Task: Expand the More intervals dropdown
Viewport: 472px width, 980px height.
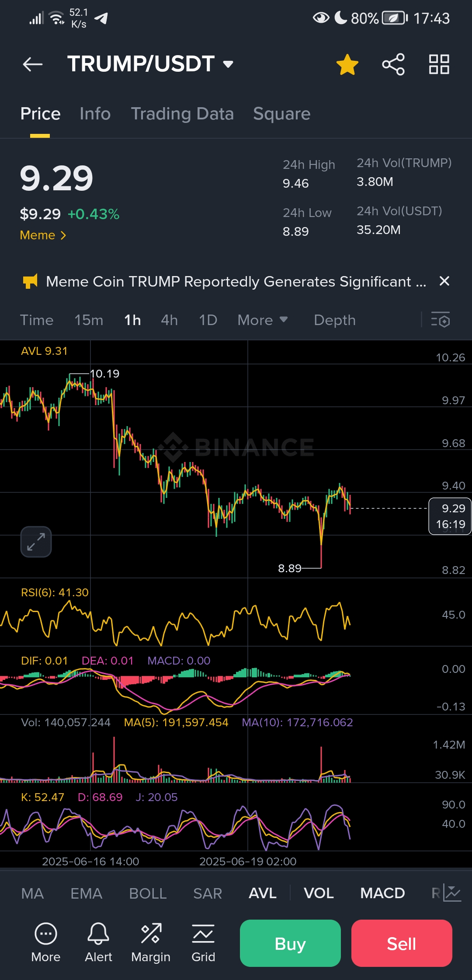Action: coord(263,320)
